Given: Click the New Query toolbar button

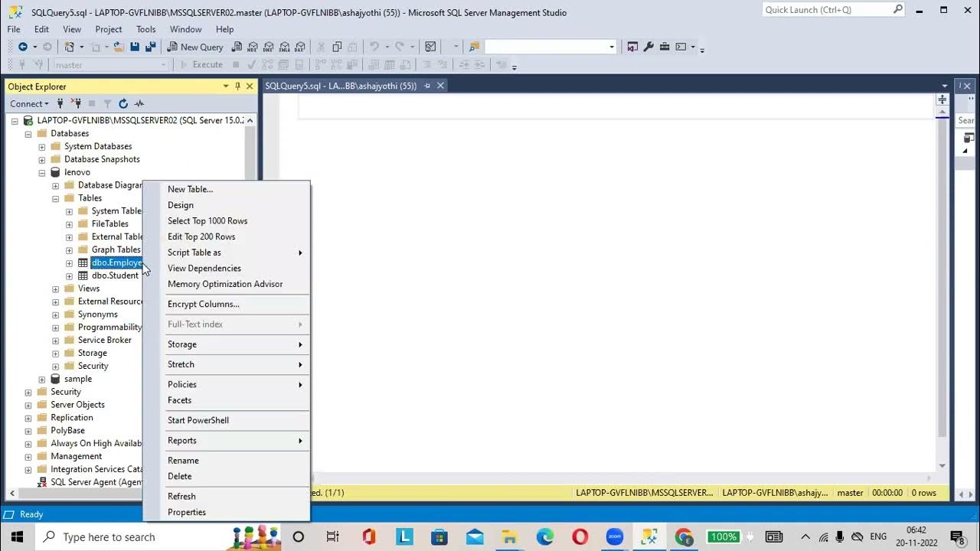Looking at the screenshot, I should point(194,47).
